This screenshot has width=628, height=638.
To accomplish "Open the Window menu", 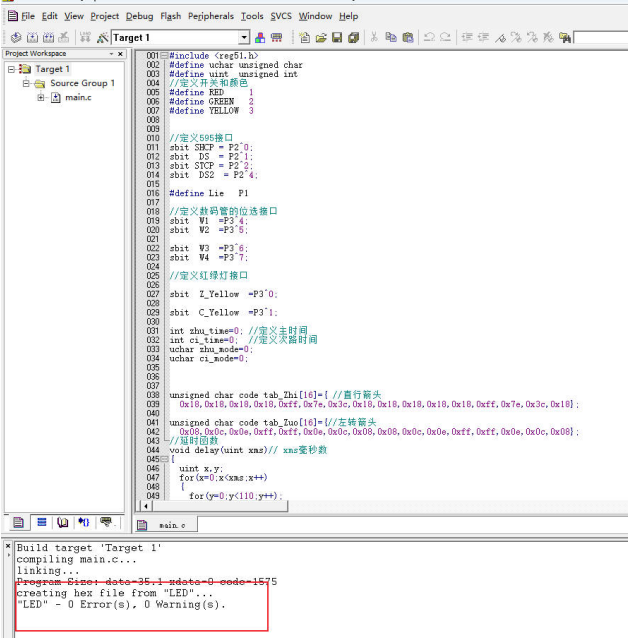I will (x=315, y=16).
